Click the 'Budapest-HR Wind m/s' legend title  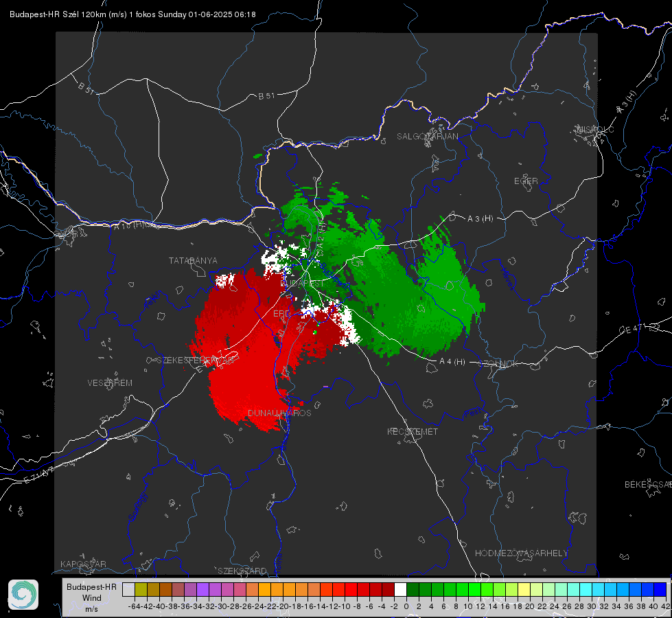pyautogui.click(x=91, y=597)
